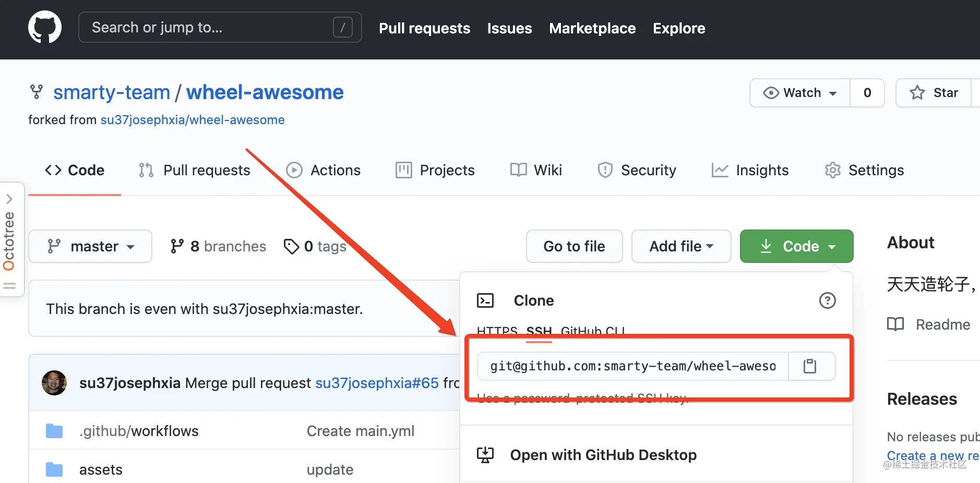Open the su37josephxia/wheel-awesome source fork link
980x483 pixels.
[x=193, y=120]
